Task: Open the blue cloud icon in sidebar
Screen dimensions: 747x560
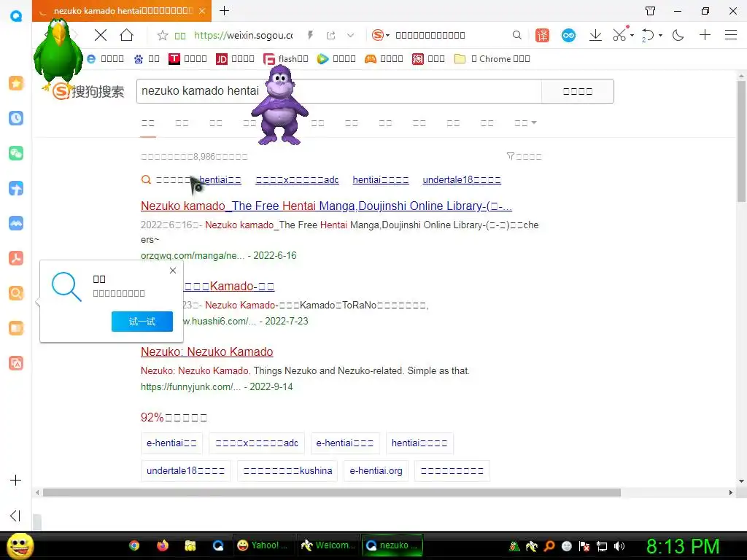Action: coord(16,223)
